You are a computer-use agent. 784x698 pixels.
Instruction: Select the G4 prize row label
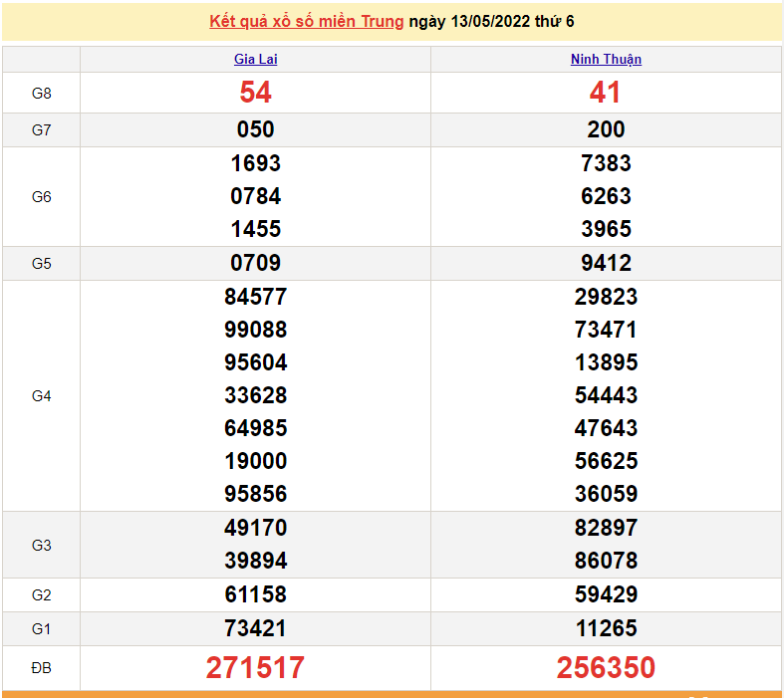click(x=41, y=395)
